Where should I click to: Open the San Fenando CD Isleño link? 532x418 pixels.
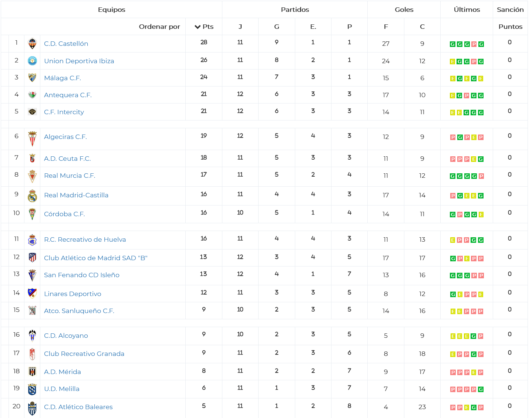point(82,275)
